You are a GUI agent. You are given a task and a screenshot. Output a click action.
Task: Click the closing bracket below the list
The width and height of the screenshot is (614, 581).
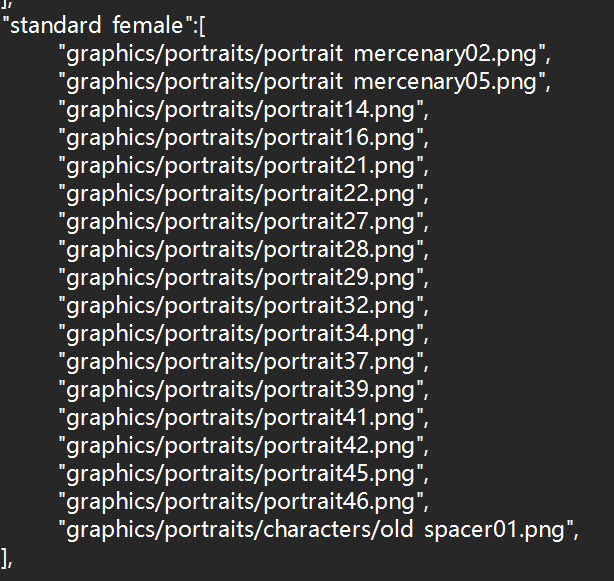tap(7, 556)
